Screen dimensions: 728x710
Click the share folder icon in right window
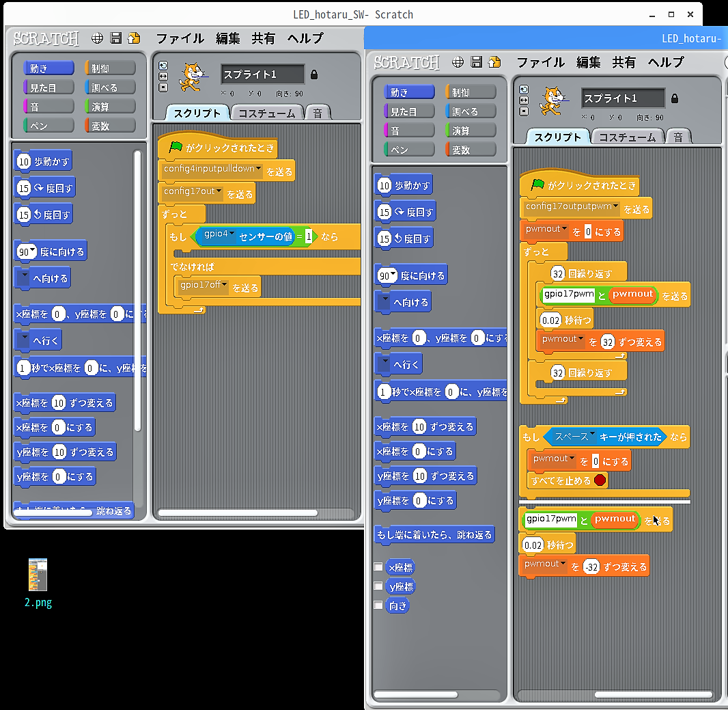[495, 62]
